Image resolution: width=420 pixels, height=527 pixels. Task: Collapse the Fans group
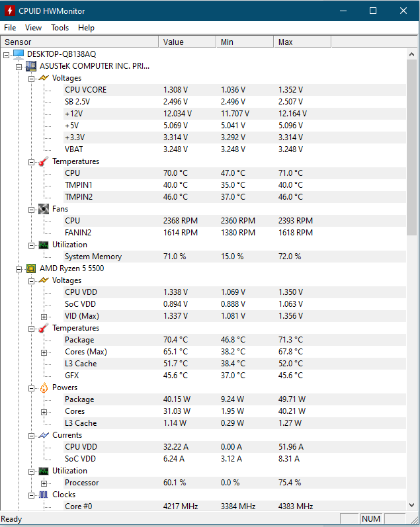(x=32, y=210)
